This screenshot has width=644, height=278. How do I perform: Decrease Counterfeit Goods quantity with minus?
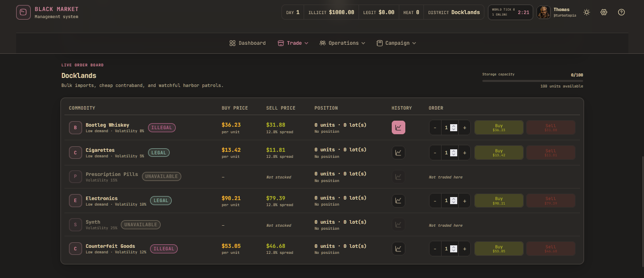coord(435,248)
